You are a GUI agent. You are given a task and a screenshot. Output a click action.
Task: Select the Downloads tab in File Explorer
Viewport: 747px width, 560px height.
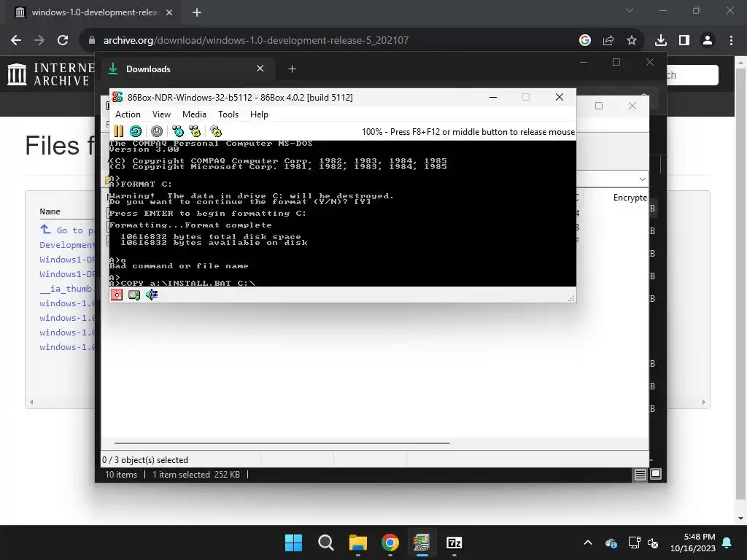tap(186, 69)
